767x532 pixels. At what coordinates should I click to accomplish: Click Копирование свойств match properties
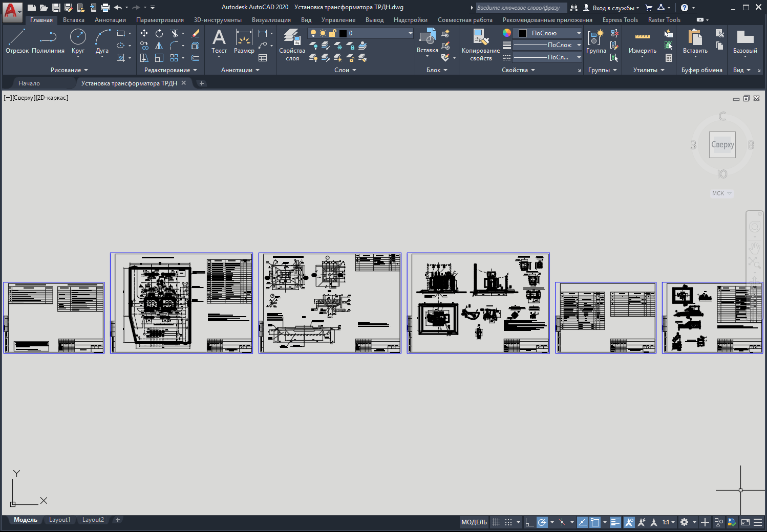tap(481, 45)
